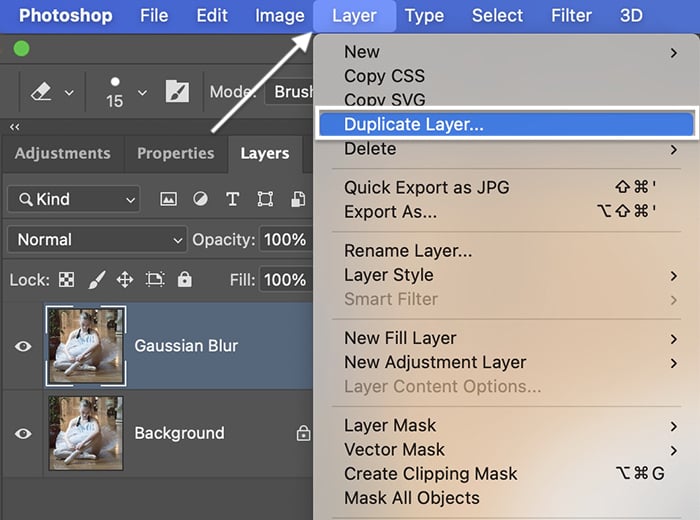The width and height of the screenshot is (700, 520).
Task: Filter for pixel layers icon
Action: tap(168, 199)
